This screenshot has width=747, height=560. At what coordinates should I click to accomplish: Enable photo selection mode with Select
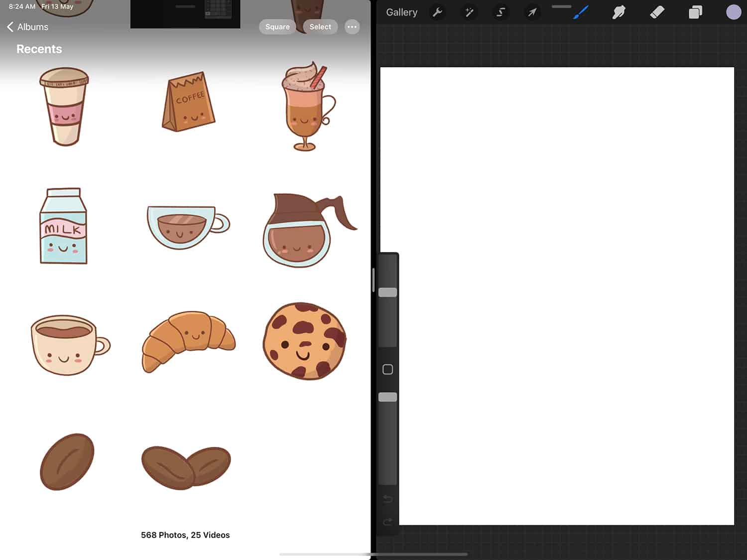(x=320, y=26)
